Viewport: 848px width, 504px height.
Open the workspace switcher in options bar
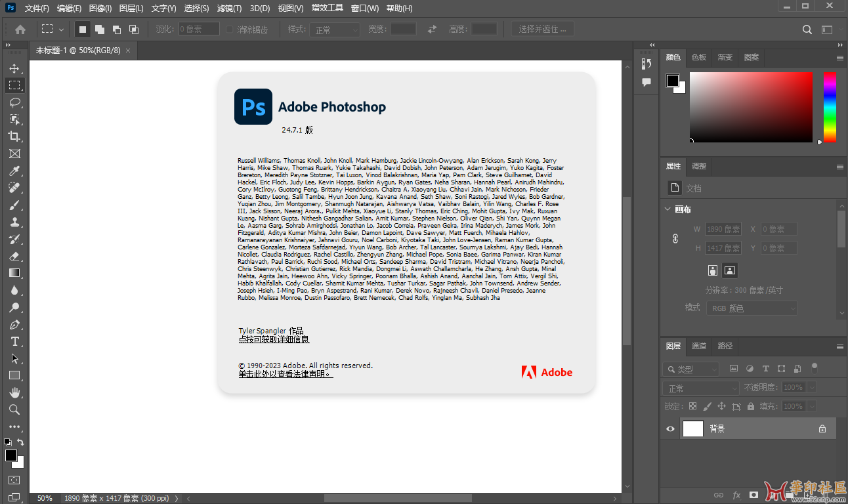[x=828, y=30]
